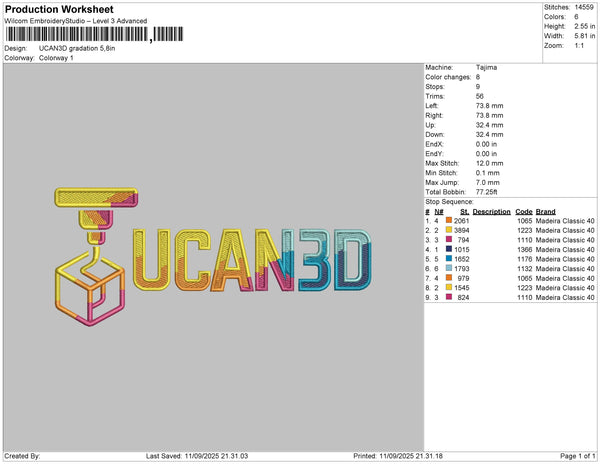Viewport: 600px width, 464px height.
Task: Click the Down value 32.4 mm
Action: (489, 135)
